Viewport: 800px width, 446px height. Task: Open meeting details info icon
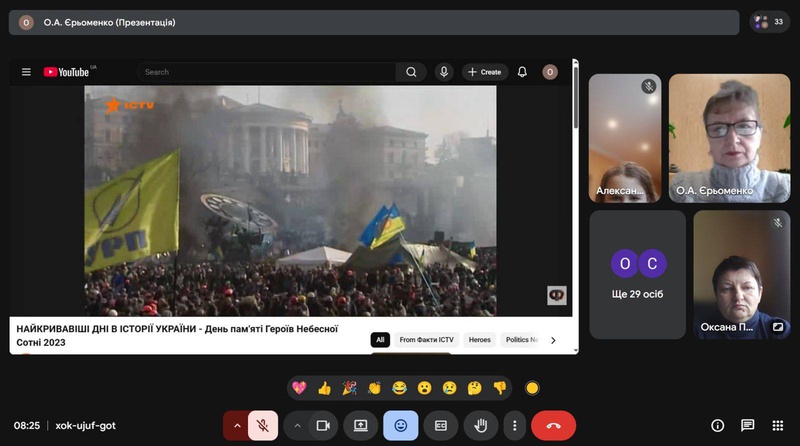(717, 425)
